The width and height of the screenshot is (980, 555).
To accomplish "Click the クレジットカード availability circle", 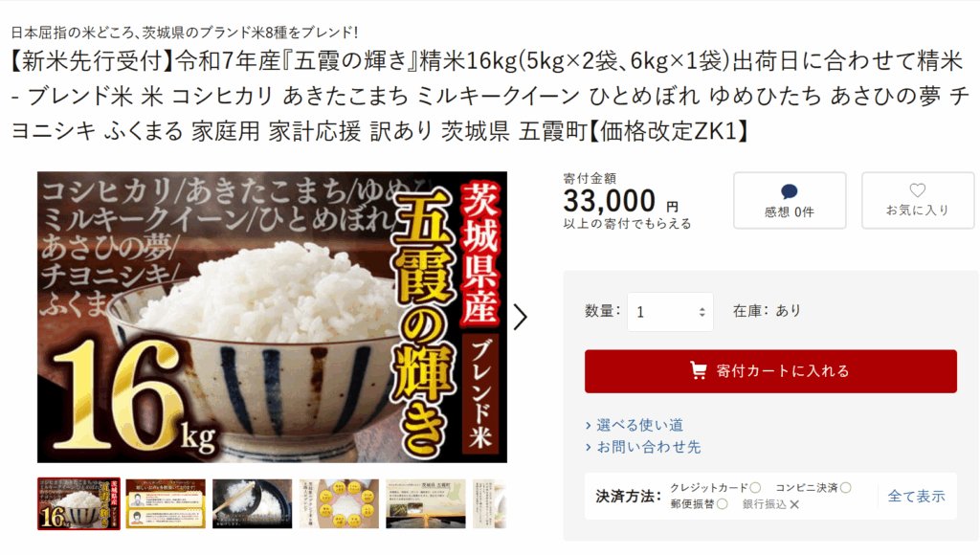I will (756, 487).
